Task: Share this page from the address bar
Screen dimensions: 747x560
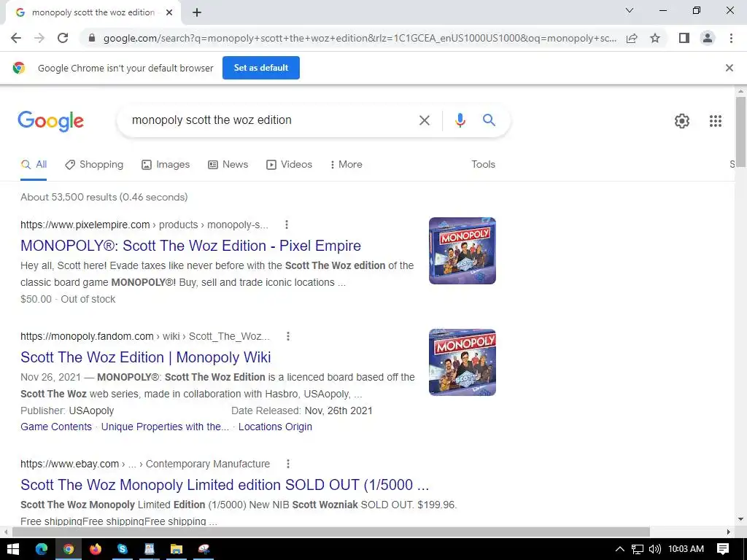Action: click(632, 38)
